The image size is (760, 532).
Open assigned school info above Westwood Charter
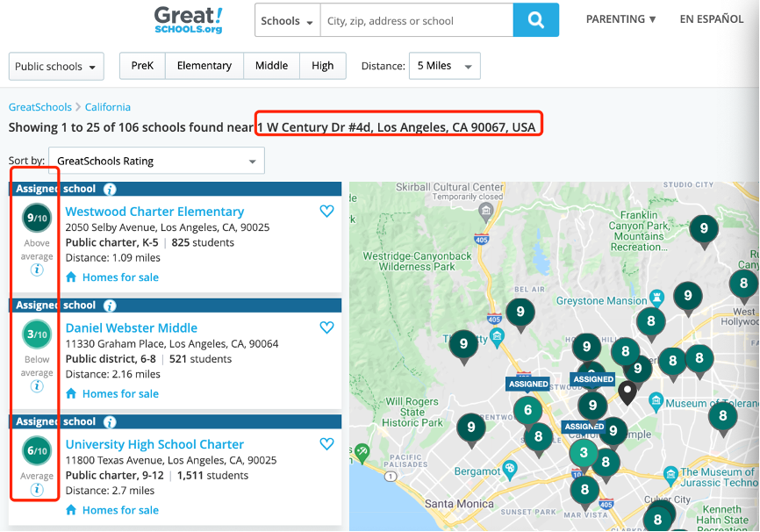pos(110,189)
